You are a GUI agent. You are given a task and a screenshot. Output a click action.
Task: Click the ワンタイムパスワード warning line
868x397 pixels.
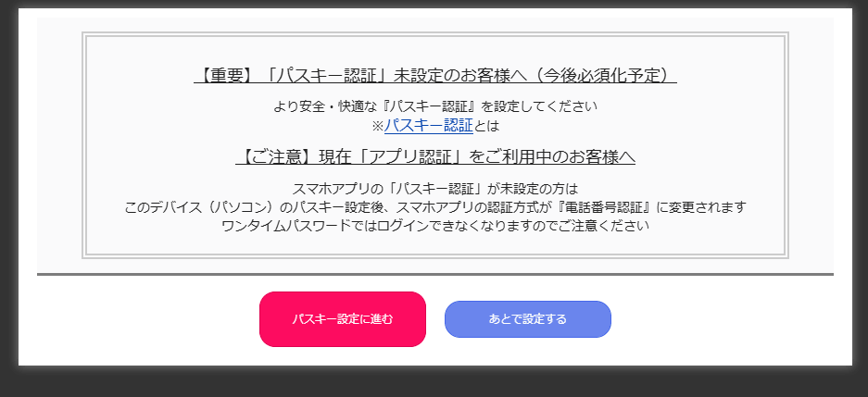(435, 226)
